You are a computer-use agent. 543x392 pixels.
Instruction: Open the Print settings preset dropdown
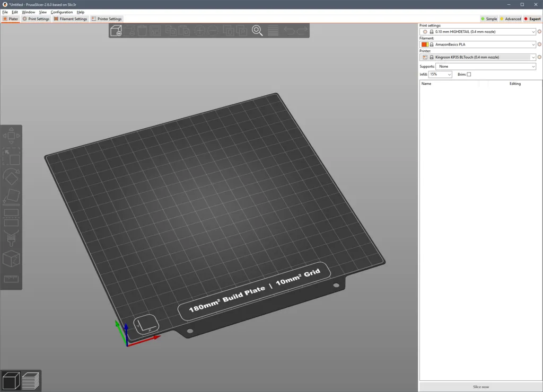[478, 31]
